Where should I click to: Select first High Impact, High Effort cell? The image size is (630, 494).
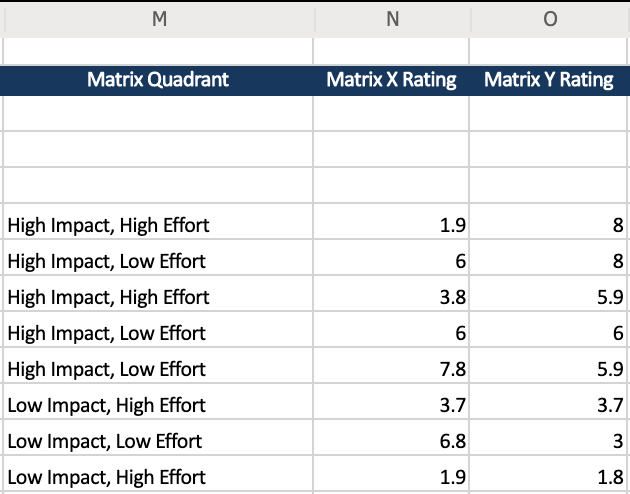tap(158, 225)
